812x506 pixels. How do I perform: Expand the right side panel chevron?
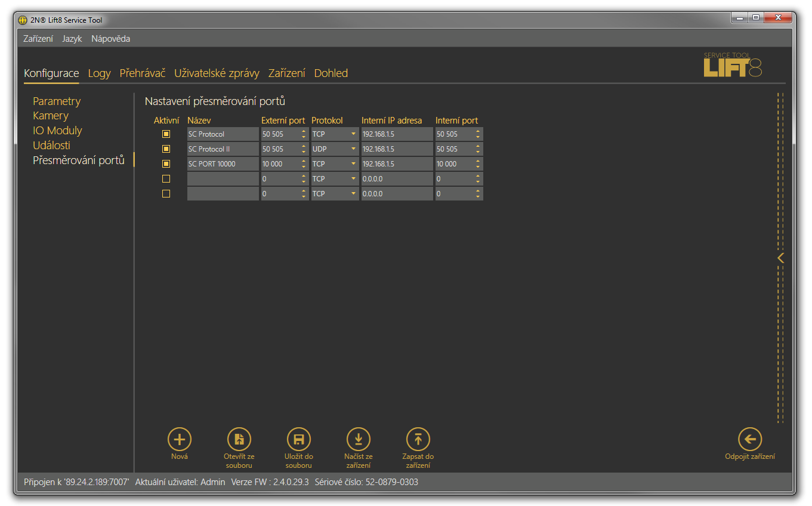click(780, 258)
